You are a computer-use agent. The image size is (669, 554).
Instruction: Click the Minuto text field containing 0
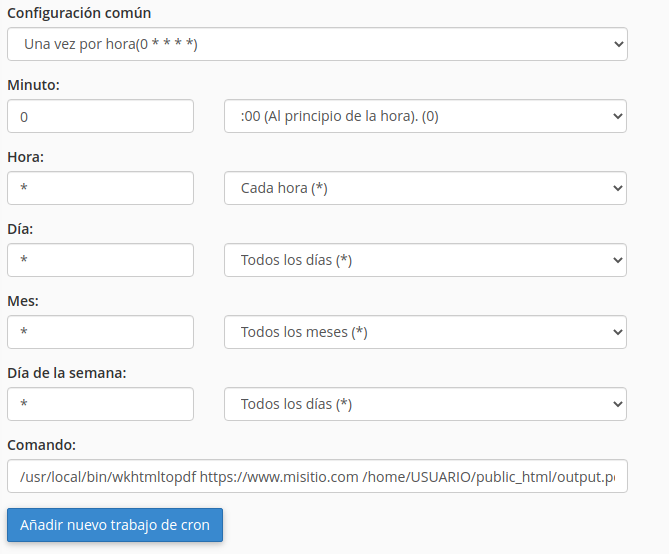pos(100,116)
